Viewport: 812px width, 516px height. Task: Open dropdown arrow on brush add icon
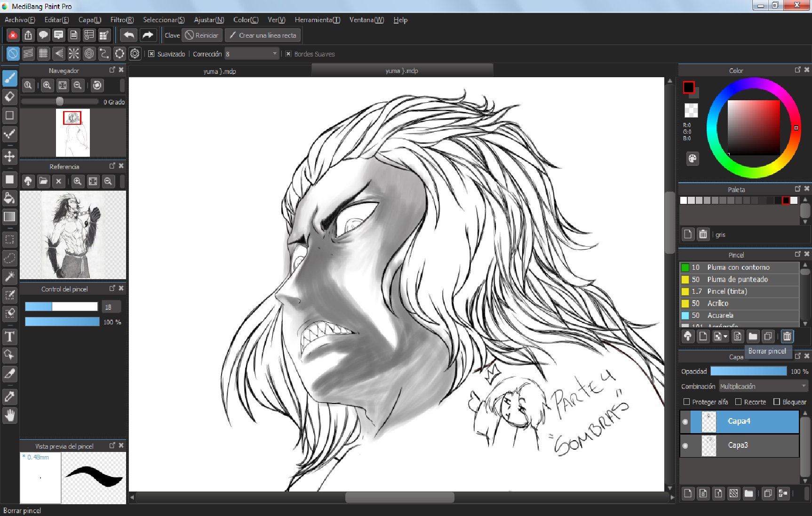point(725,336)
